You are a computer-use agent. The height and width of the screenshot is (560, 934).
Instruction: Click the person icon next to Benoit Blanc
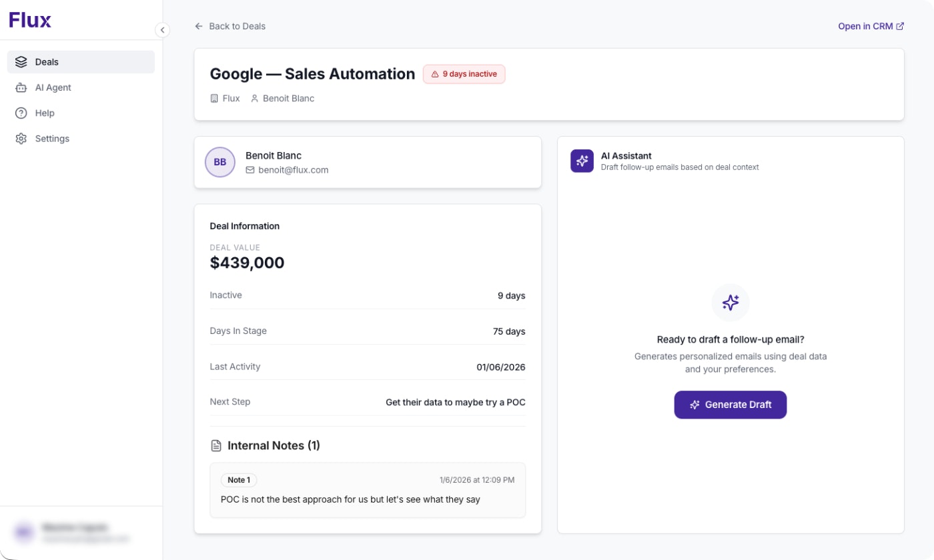254,98
